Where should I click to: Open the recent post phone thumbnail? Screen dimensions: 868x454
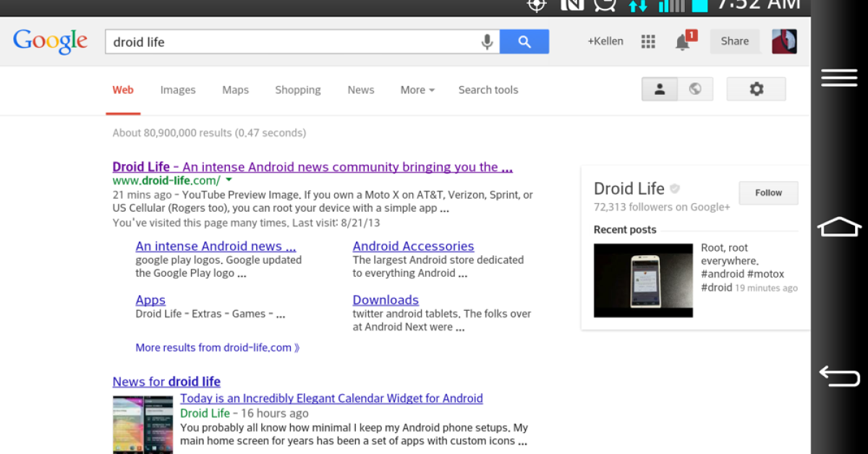pyautogui.click(x=643, y=280)
